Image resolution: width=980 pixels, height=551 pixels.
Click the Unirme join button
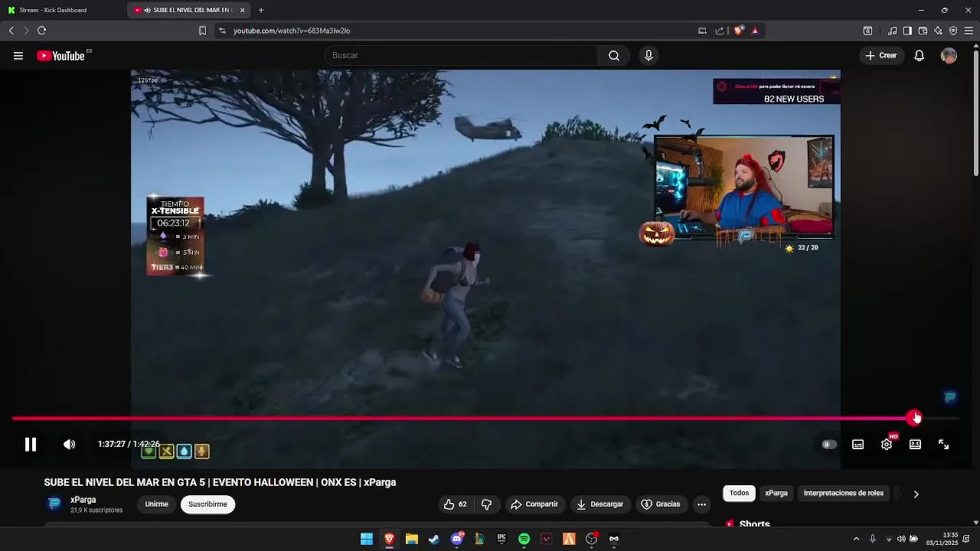[156, 504]
